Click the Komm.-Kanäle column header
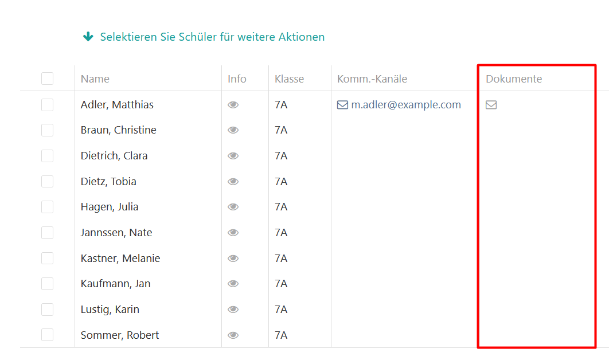The height and width of the screenshot is (364, 609). (372, 79)
